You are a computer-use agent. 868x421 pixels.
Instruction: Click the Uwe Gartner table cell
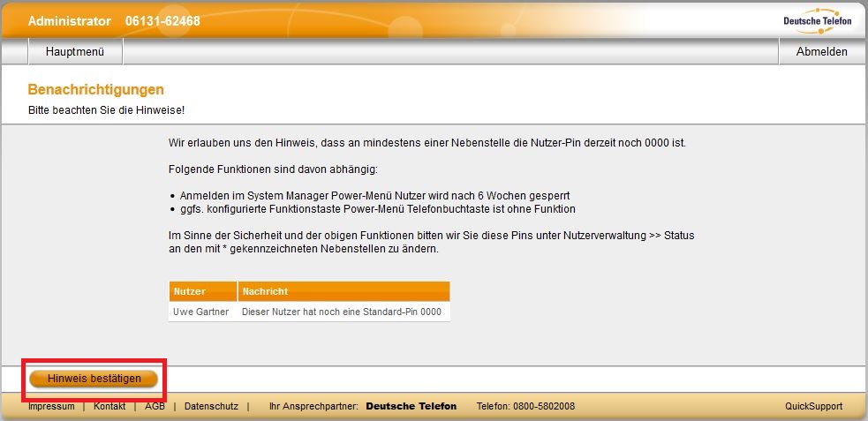(x=203, y=312)
